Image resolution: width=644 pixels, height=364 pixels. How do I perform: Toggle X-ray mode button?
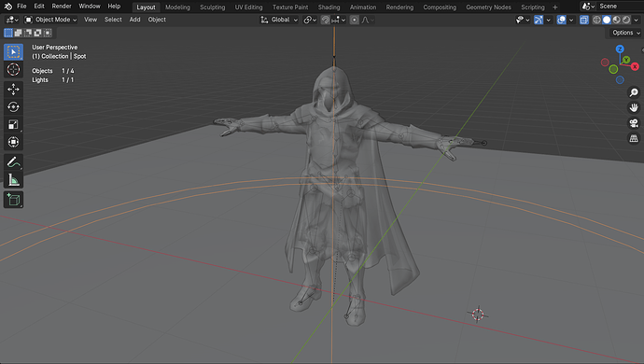pyautogui.click(x=583, y=20)
